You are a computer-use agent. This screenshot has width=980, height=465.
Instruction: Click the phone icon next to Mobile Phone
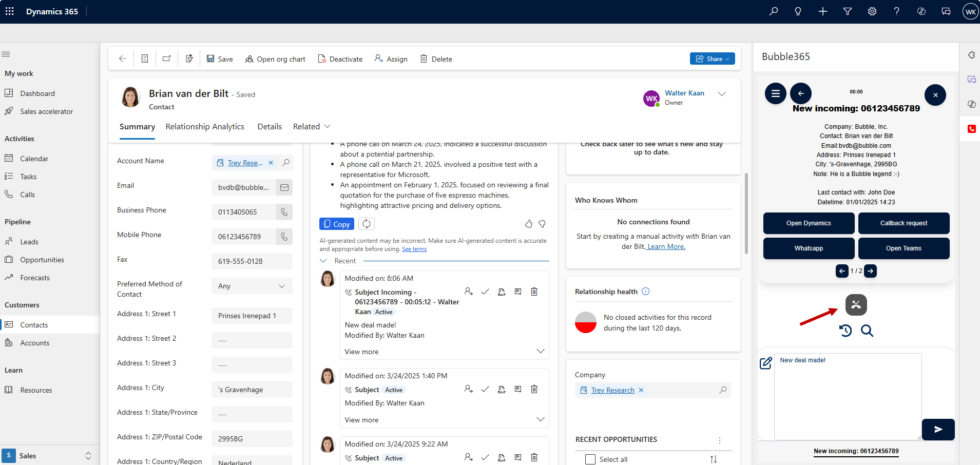click(x=284, y=237)
